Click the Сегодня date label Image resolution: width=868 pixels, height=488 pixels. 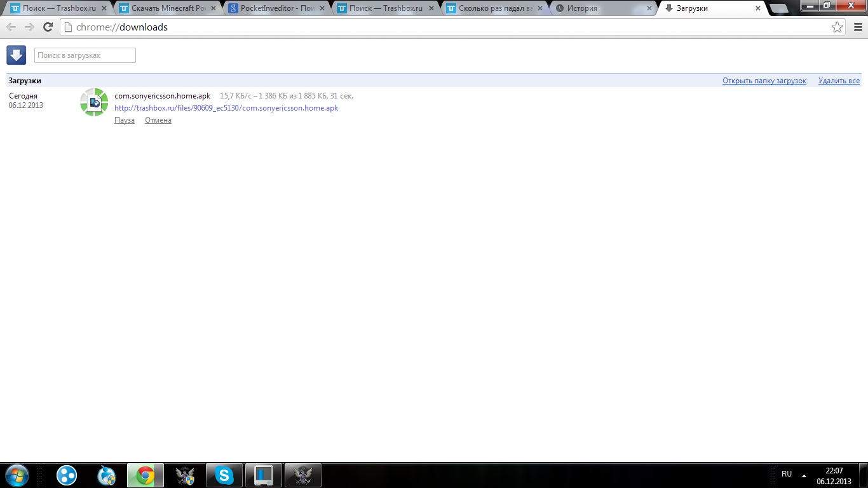(24, 96)
